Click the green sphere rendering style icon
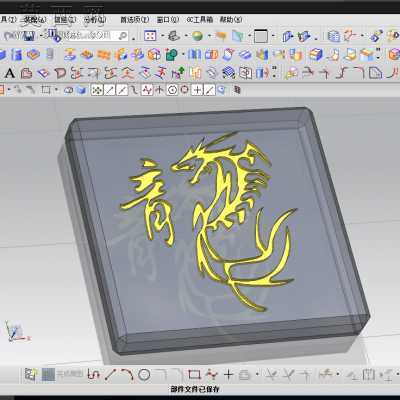 (x=197, y=36)
